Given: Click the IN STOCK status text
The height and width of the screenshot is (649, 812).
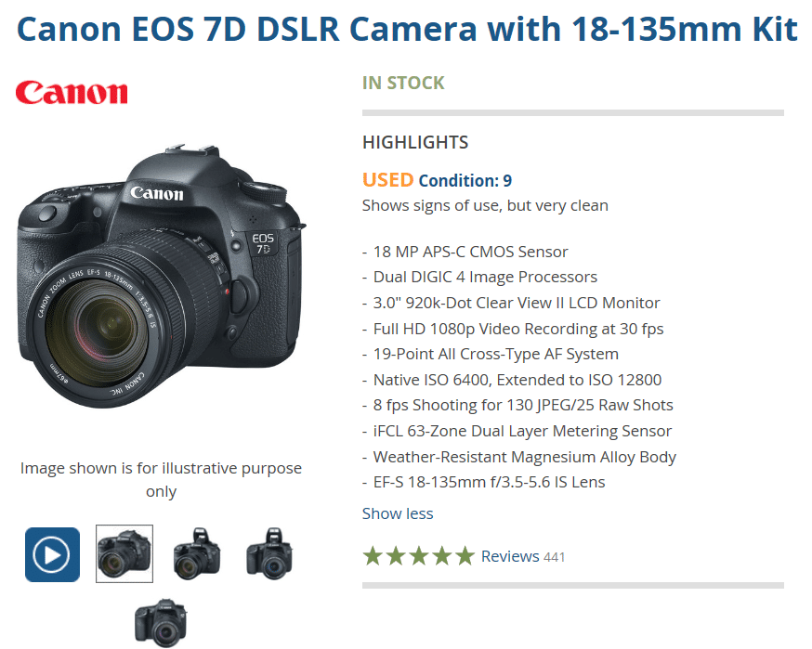Looking at the screenshot, I should [403, 83].
